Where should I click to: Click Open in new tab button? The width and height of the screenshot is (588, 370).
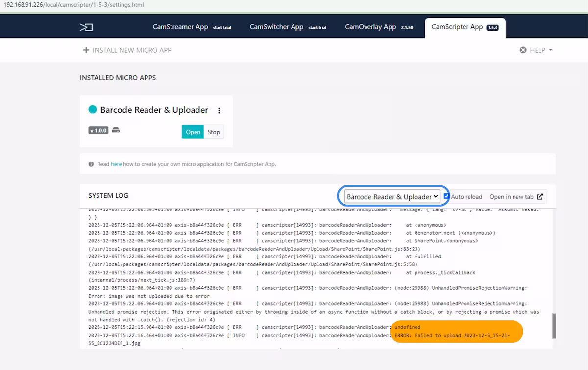516,197
